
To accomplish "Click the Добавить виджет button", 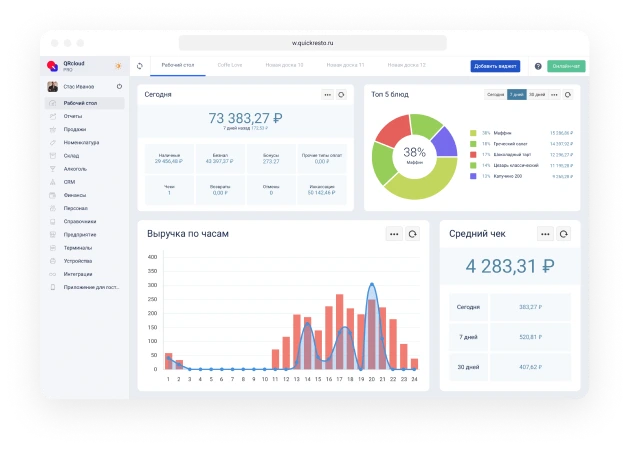I will (x=495, y=66).
